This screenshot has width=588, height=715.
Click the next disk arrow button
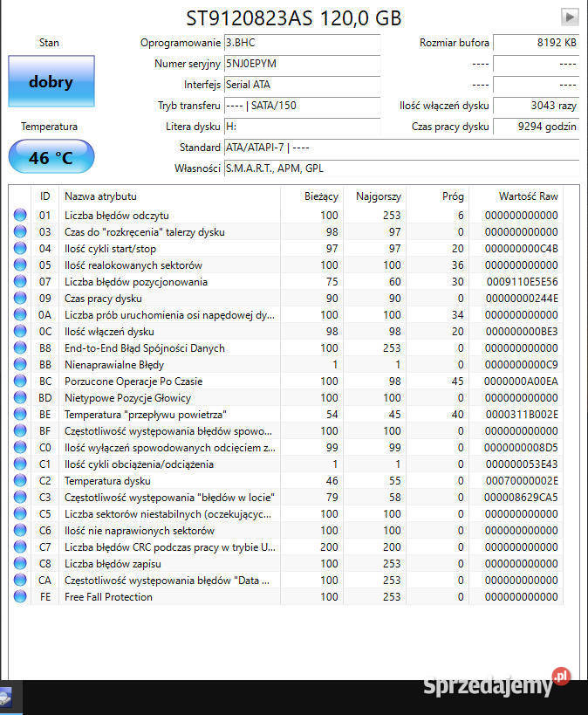pos(570,17)
